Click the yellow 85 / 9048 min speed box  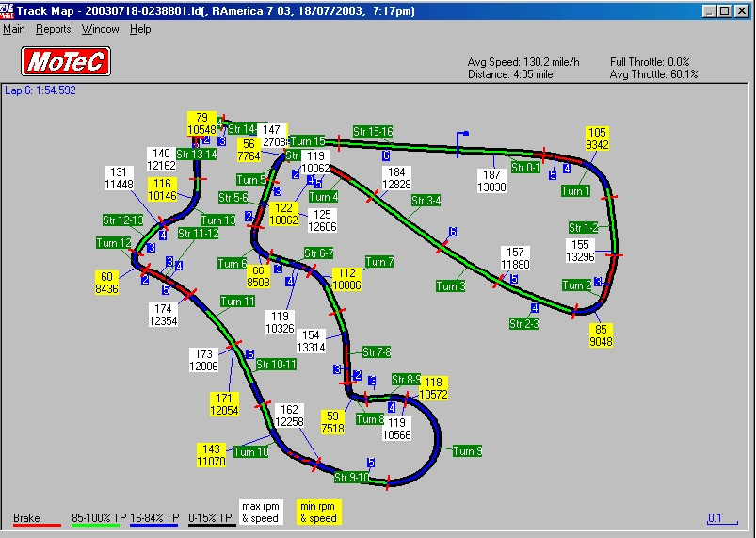coord(602,335)
